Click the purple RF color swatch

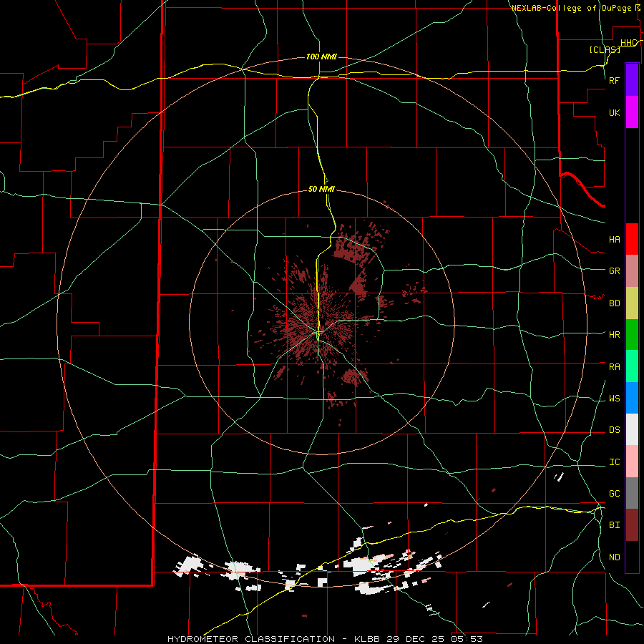click(632, 80)
